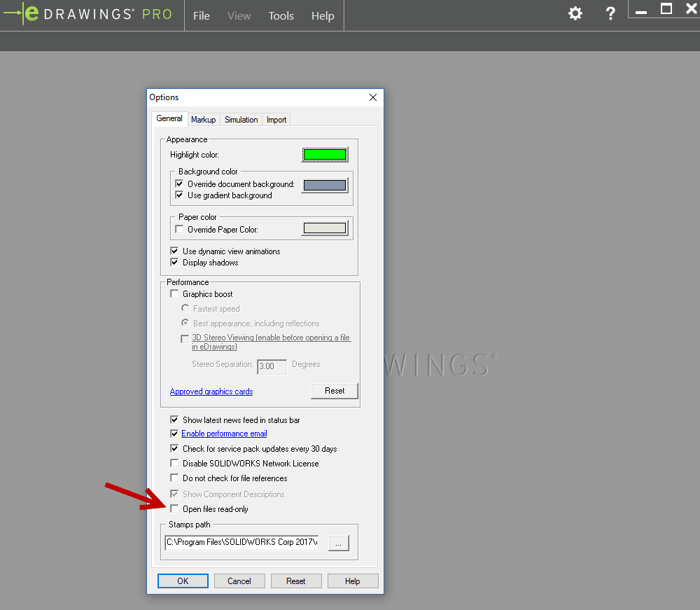This screenshot has height=610, width=700.
Task: Click the Stamps path text field
Action: pos(241,542)
